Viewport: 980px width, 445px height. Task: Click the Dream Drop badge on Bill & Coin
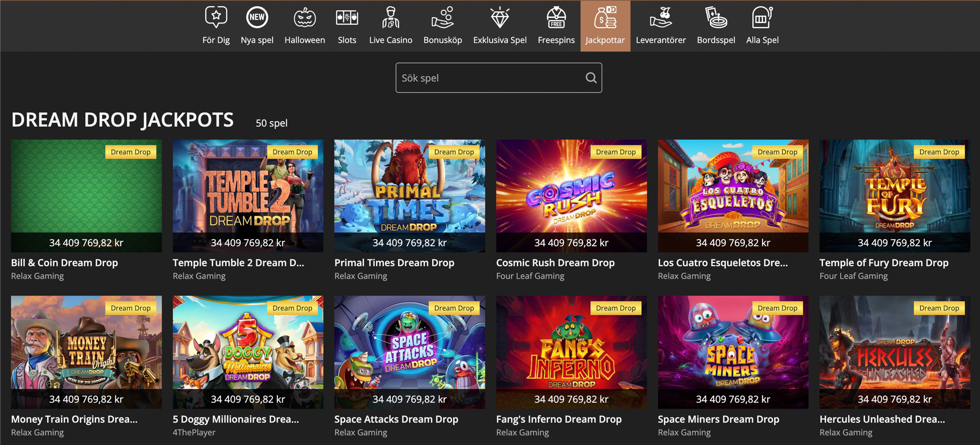131,152
